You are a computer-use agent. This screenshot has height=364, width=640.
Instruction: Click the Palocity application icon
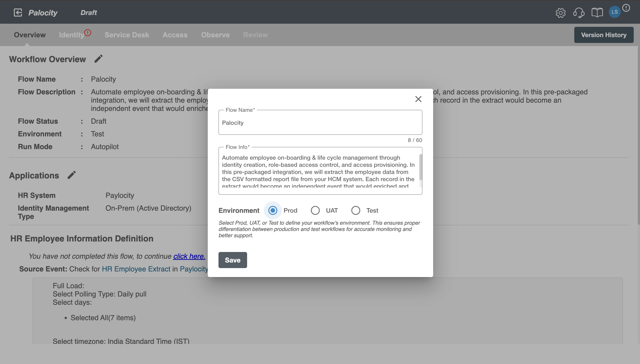point(18,12)
